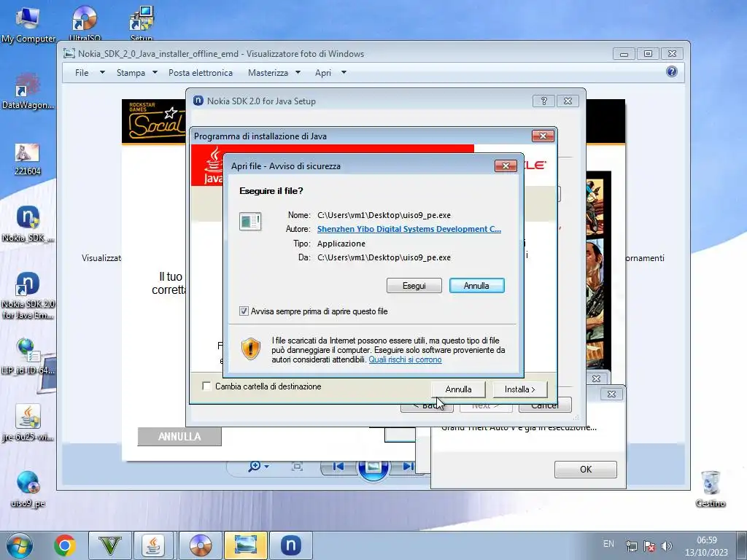Click EN language indicator in taskbar
The height and width of the screenshot is (560, 747).
tap(608, 544)
